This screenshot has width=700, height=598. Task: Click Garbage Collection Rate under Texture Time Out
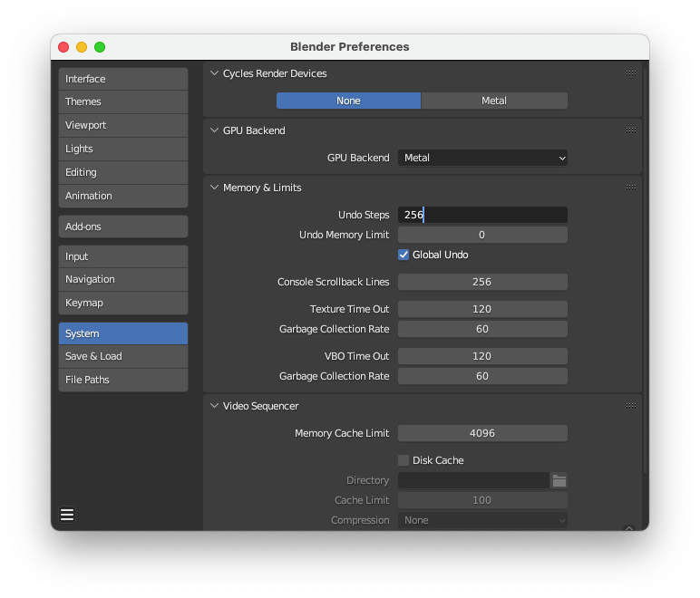click(482, 329)
